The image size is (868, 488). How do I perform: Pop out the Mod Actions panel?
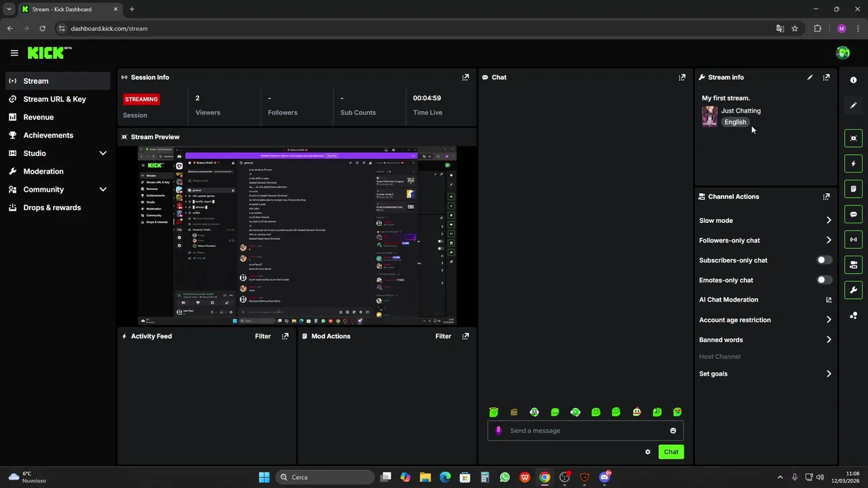(465, 336)
